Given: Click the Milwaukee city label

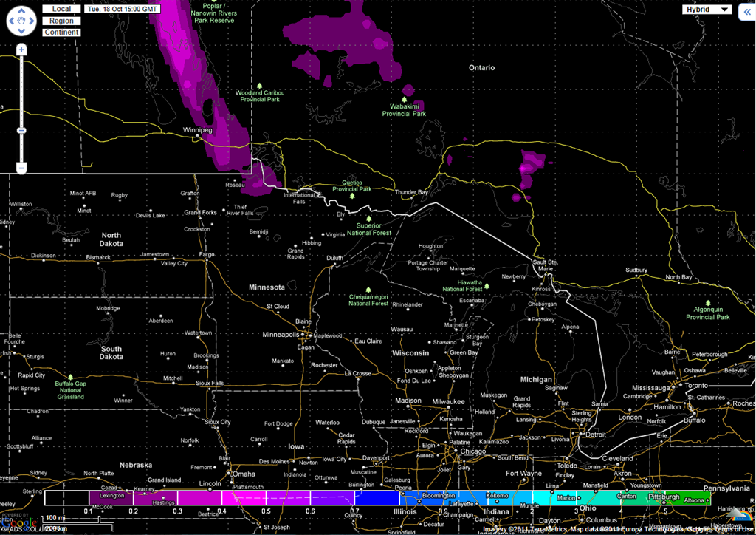Looking at the screenshot, I should (x=448, y=401).
